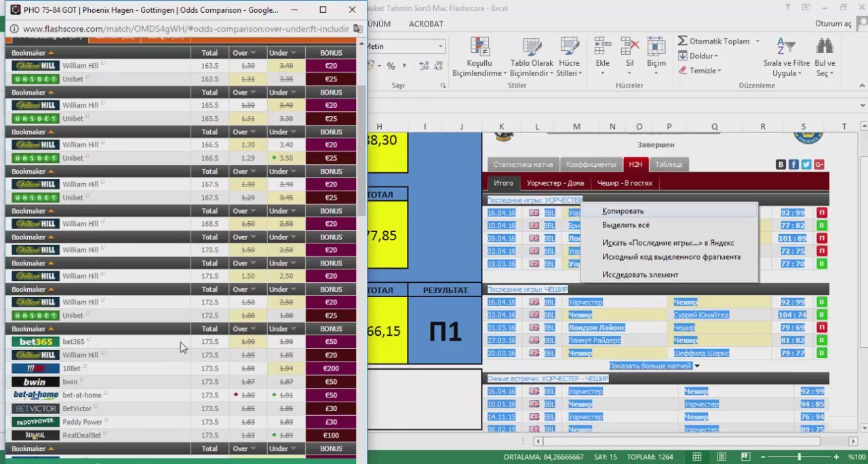This screenshot has height=464, width=868.
Task: Expand the formula bar
Action: click(863, 105)
